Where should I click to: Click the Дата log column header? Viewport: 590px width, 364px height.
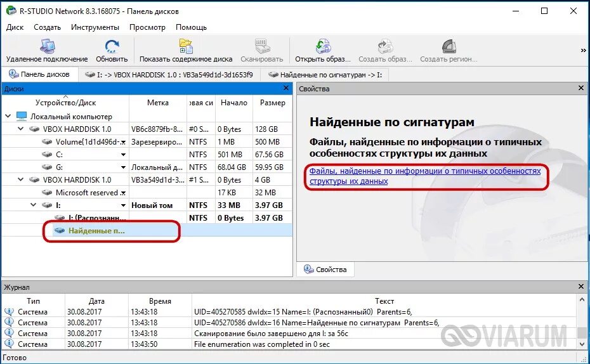point(96,301)
